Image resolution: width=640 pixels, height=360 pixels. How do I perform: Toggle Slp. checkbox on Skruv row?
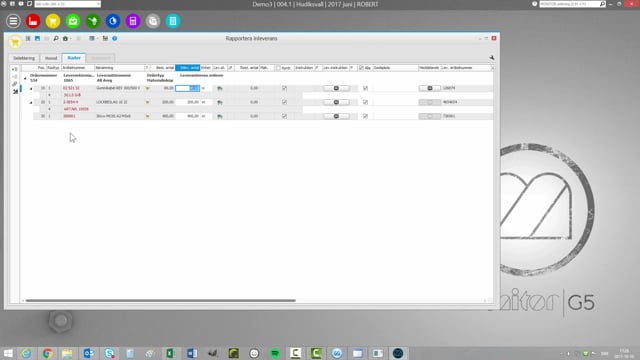365,116
